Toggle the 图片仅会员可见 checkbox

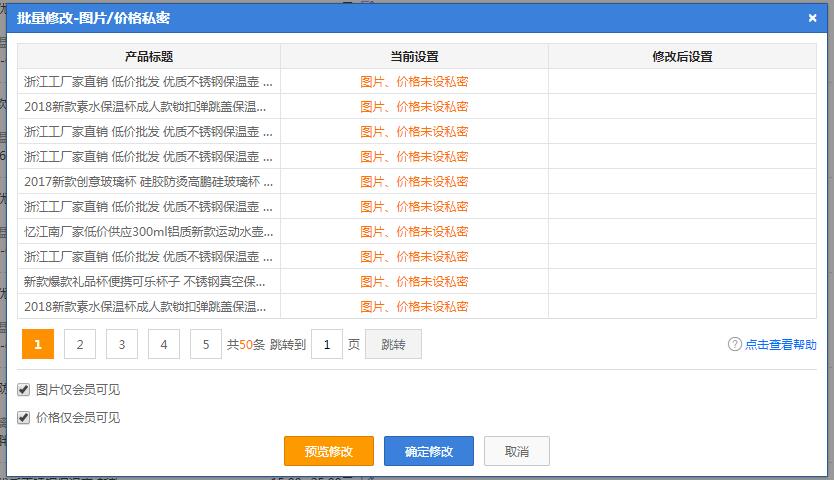[x=23, y=390]
